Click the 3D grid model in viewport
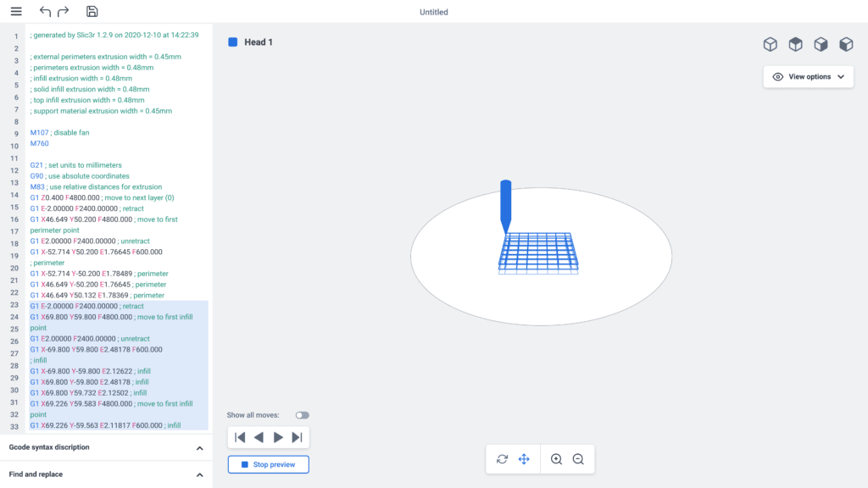The image size is (868, 488). 538,253
